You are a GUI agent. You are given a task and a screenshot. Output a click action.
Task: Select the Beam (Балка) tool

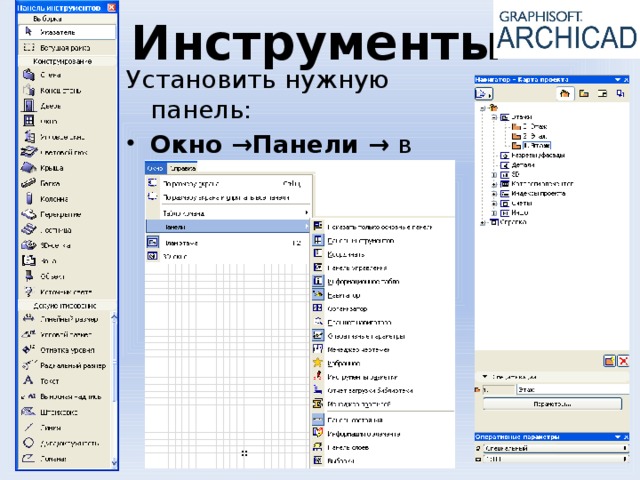pyautogui.click(x=67, y=183)
